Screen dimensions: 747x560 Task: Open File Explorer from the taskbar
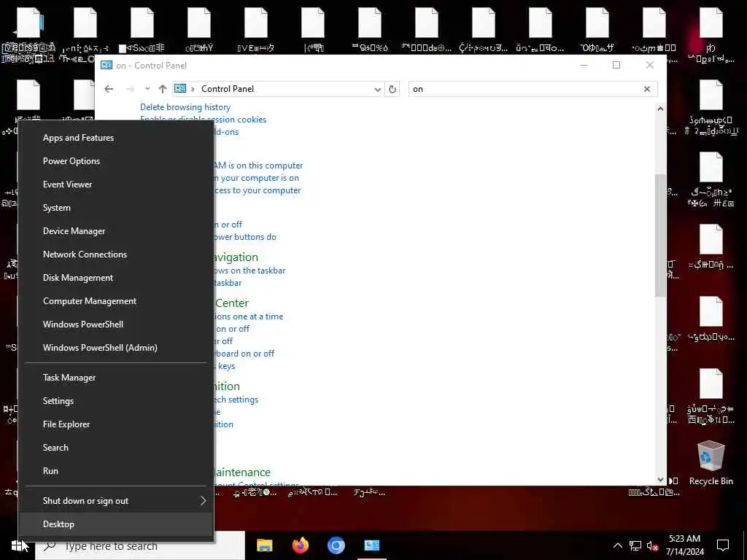[x=264, y=545]
